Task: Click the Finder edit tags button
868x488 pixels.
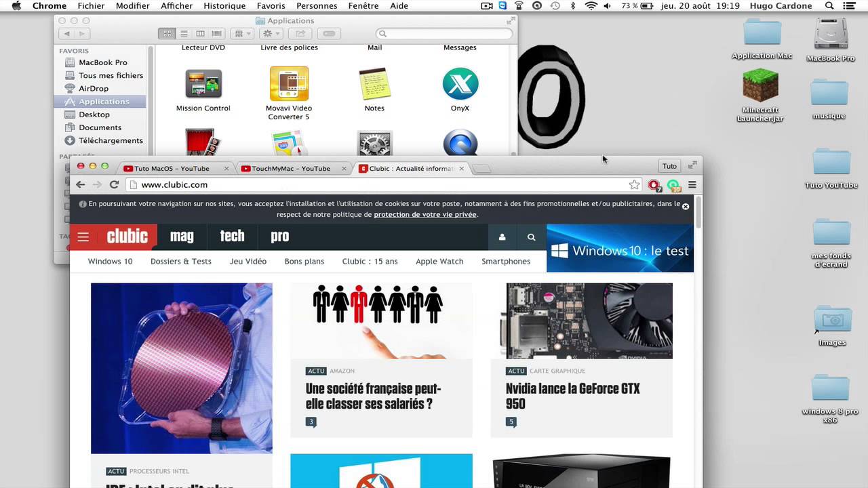Action: coord(329,33)
